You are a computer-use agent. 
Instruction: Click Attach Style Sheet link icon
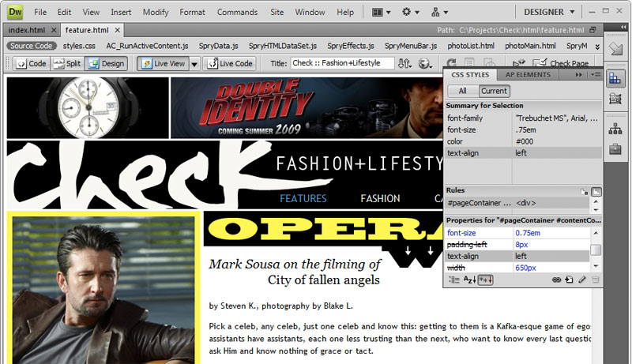point(556,280)
